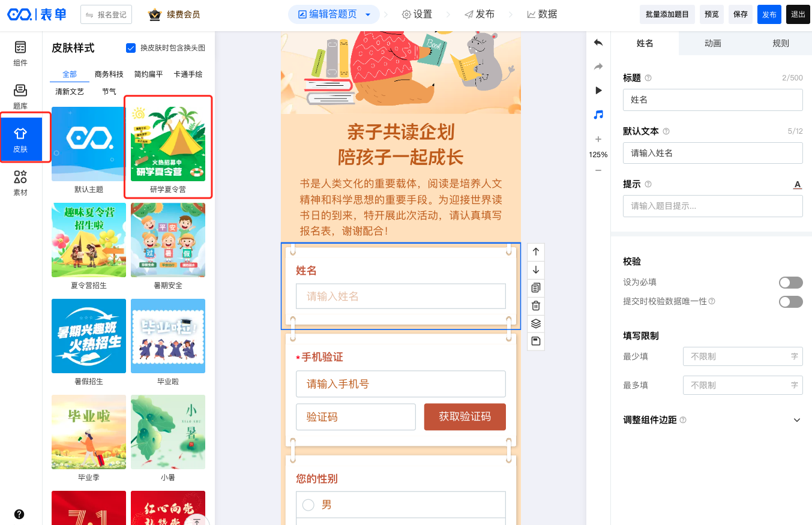Toggle 提交时校验数据唯一性 switch
This screenshot has height=525, width=812.
(x=790, y=302)
